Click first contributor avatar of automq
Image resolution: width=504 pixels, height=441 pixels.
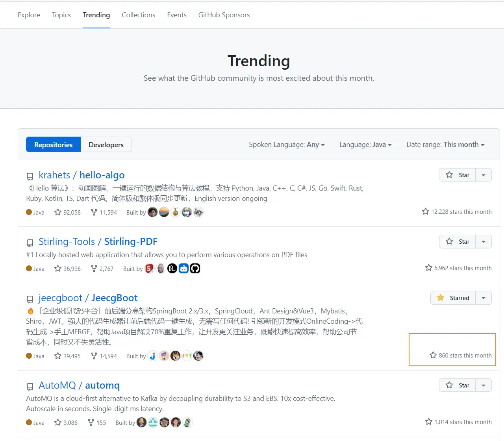142,422
